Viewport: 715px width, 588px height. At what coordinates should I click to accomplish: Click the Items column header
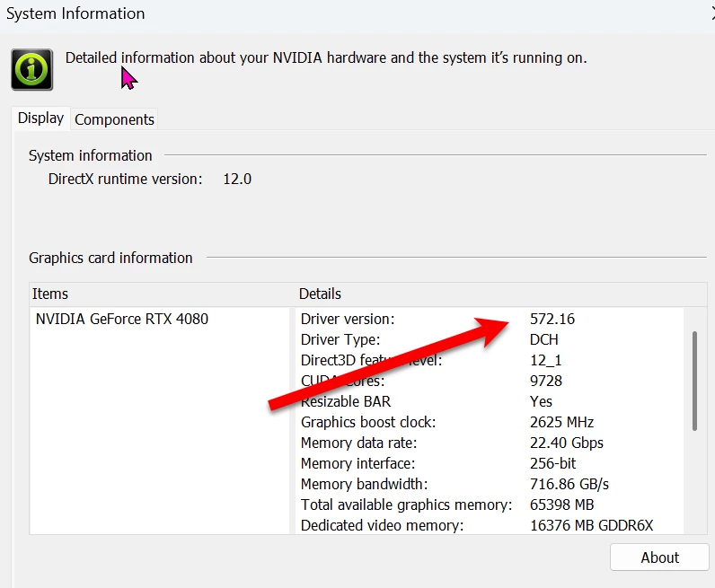[50, 294]
